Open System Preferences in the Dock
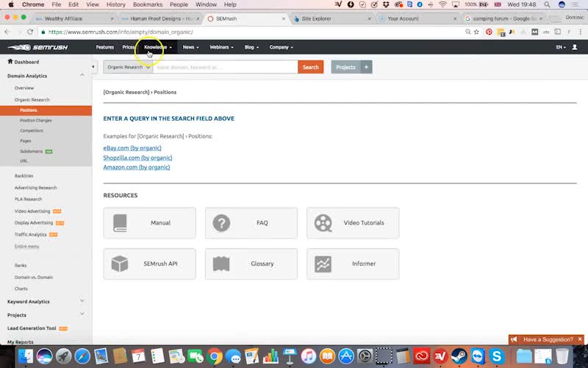Viewport: 588px width, 368px height. coord(365,356)
